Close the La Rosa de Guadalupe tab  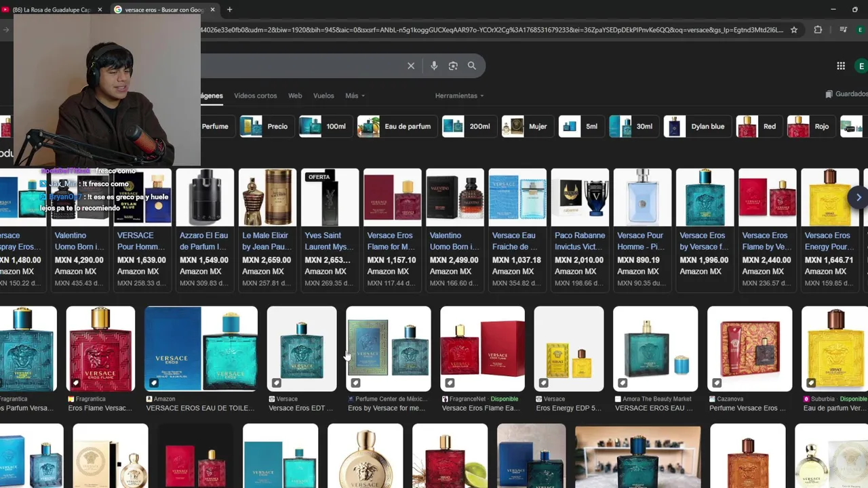click(100, 10)
